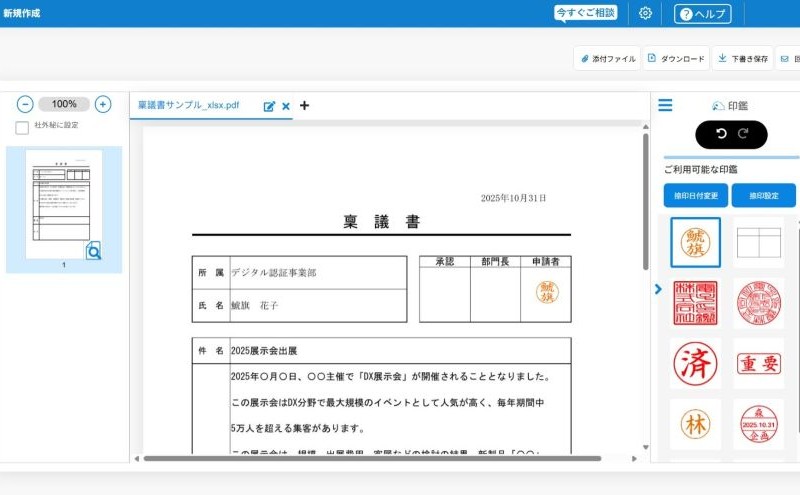Close the 稟議書サンプル_xlsx.pdf tab
Viewport: 800px width, 495px height.
tap(286, 106)
